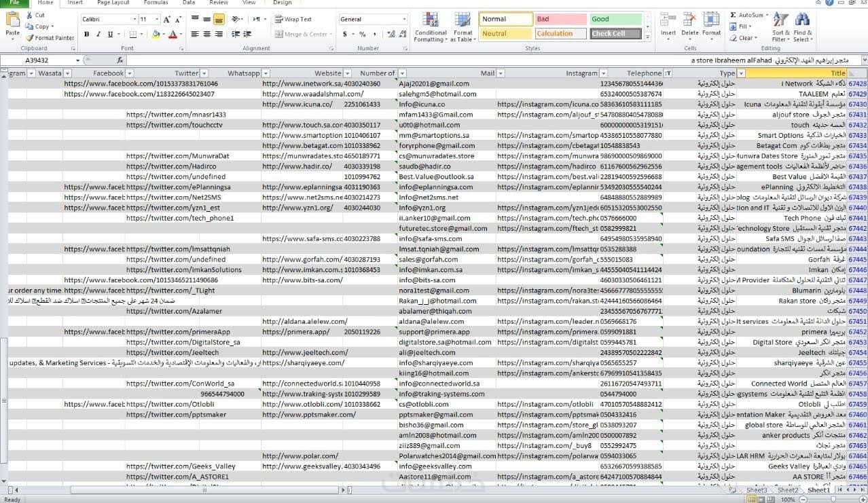
Task: Click the text Orientation icon
Action: click(236, 20)
